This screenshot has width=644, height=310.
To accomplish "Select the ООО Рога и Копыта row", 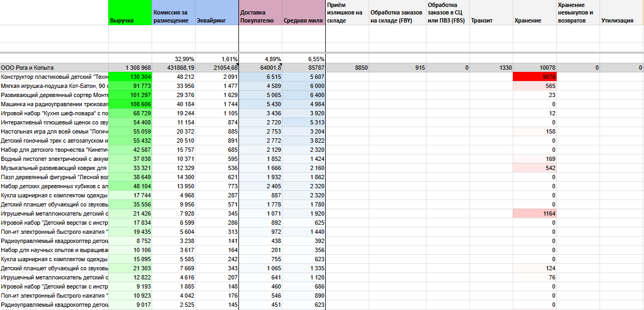I will click(x=321, y=68).
